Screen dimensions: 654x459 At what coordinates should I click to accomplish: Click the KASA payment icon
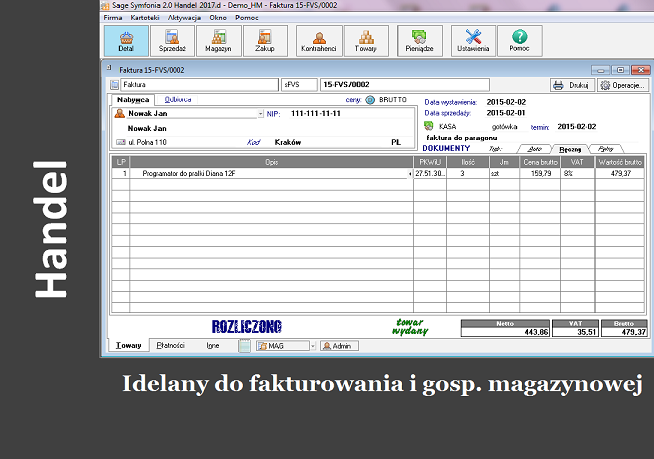click(428, 126)
